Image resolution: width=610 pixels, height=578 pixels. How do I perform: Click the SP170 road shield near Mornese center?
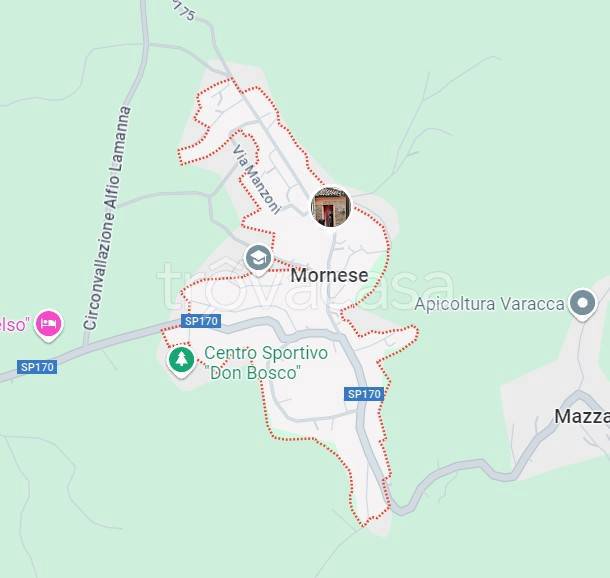point(201,321)
